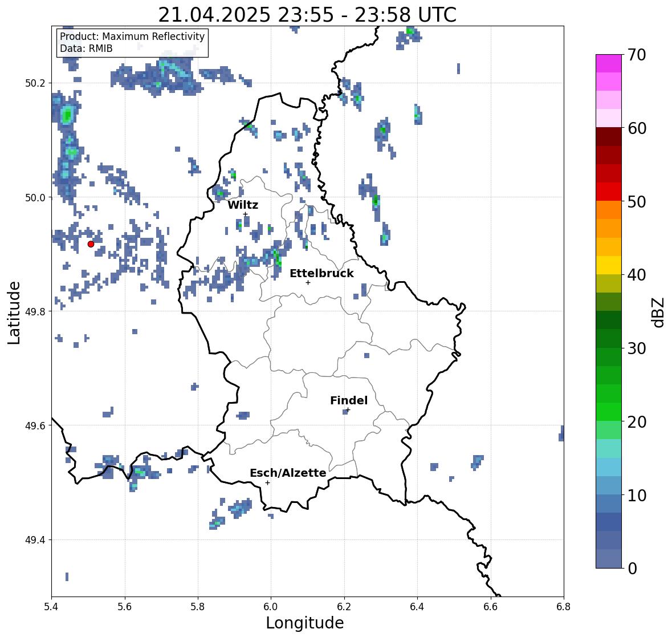Click the 'Latitude' axis label
Viewport: 672px width, 637px height.
click(14, 313)
